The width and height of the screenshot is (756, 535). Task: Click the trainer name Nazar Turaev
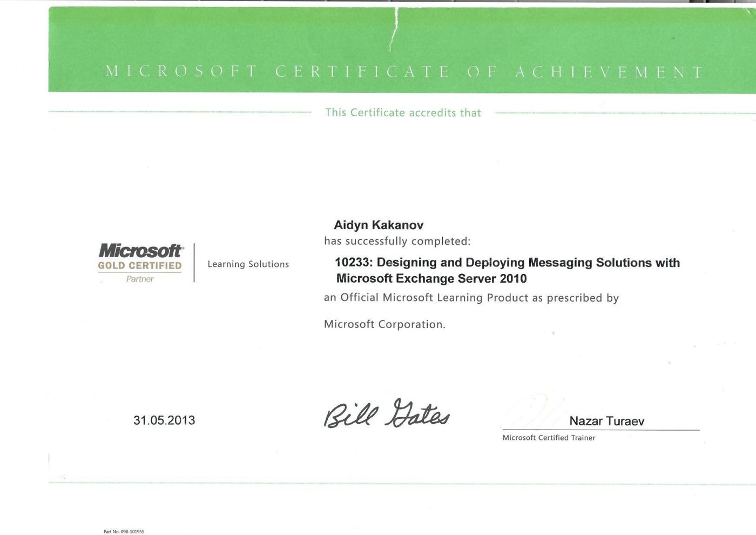click(606, 421)
